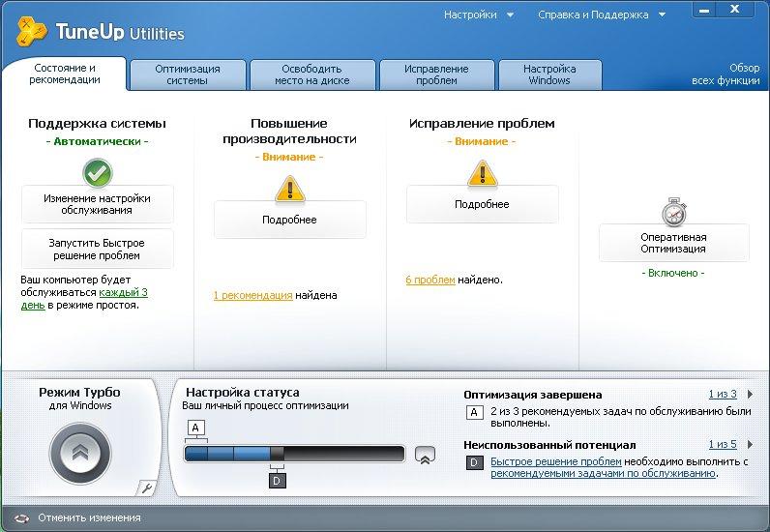Viewport: 770px width, 532px height.
Task: Click the optimization status progress bar
Action: coord(294,454)
